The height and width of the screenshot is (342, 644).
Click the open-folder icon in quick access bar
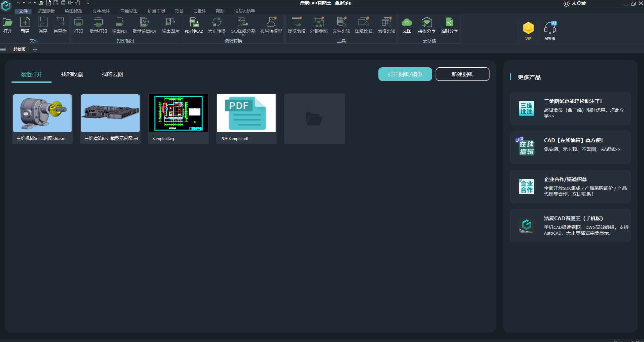[41, 3]
